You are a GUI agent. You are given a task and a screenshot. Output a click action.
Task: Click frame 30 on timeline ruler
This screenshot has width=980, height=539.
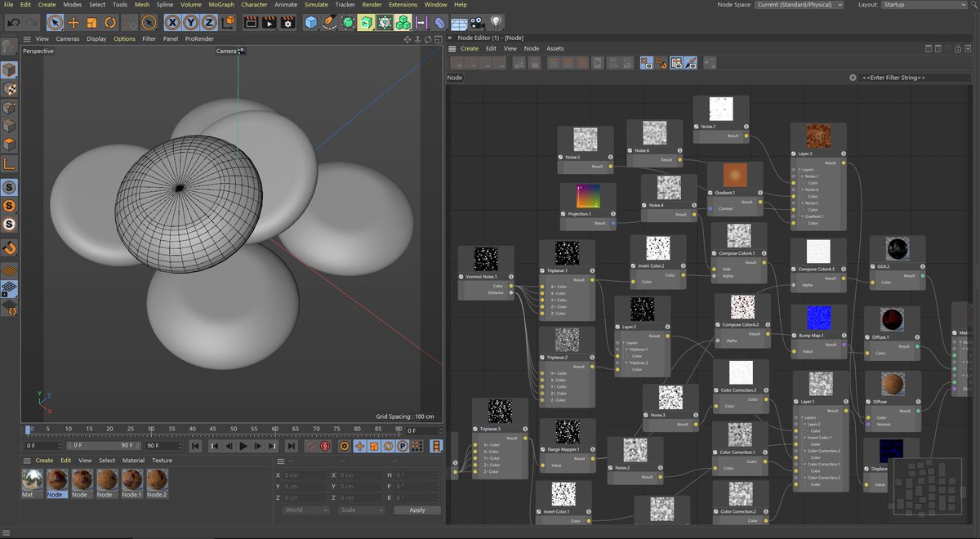(x=151, y=429)
